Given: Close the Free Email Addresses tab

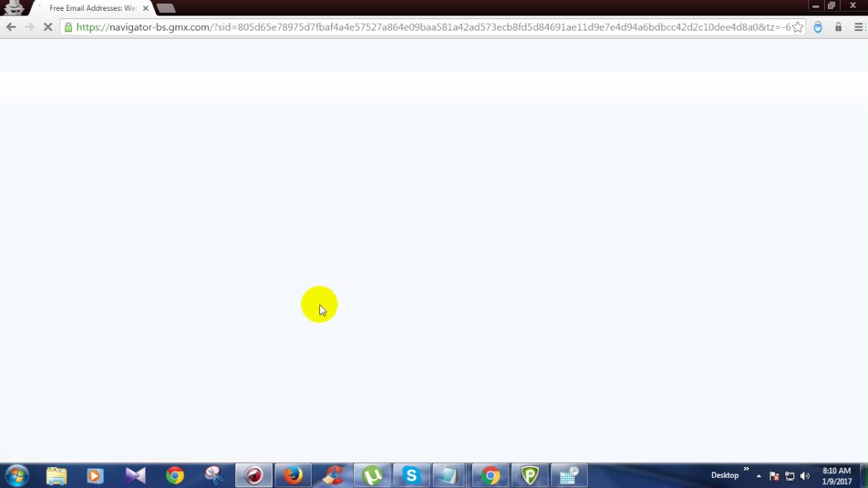Looking at the screenshot, I should coord(145,8).
